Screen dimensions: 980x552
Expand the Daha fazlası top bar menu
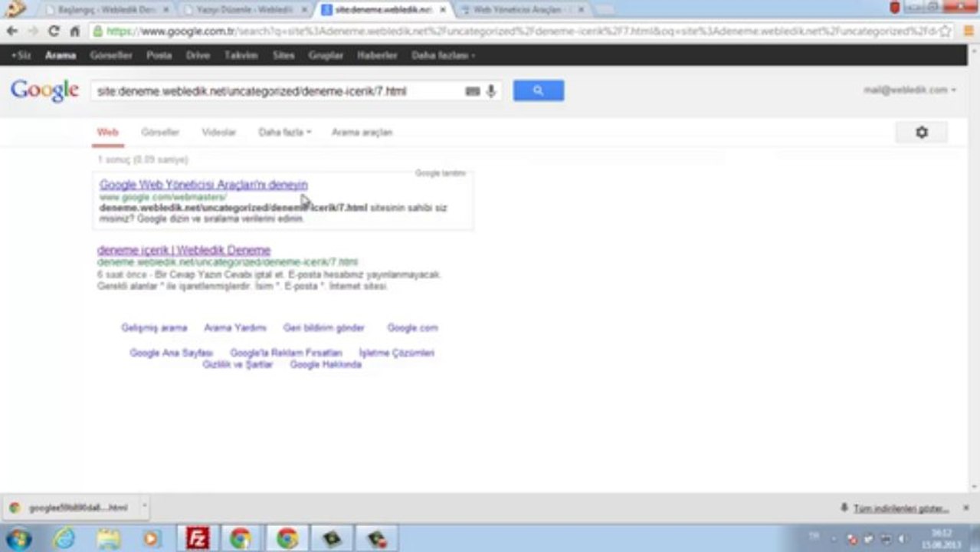[x=443, y=55]
